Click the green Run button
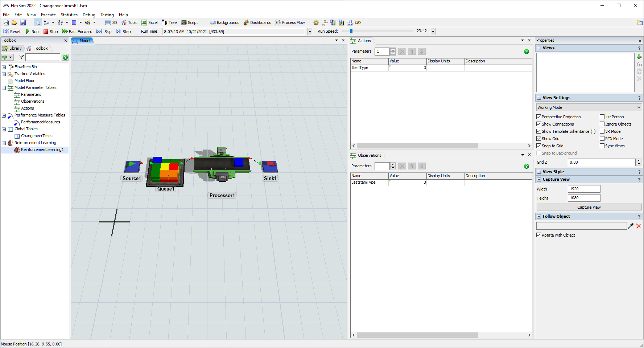644x348 pixels. pyautogui.click(x=32, y=32)
